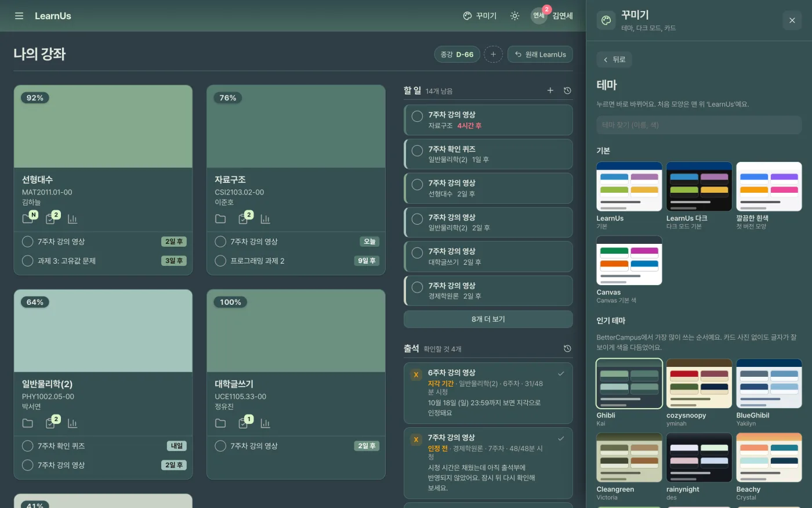Open the history icon in the 출석 header
The image size is (812, 508).
tap(567, 348)
